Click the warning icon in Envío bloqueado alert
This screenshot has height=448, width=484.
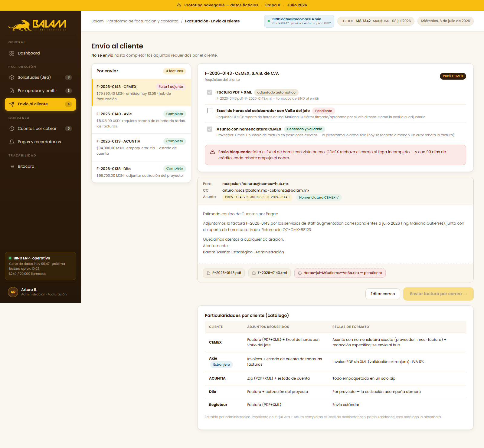pyautogui.click(x=212, y=152)
